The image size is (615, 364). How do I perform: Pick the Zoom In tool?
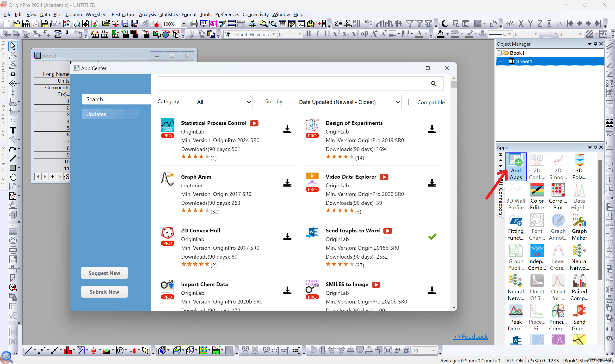pos(13,55)
